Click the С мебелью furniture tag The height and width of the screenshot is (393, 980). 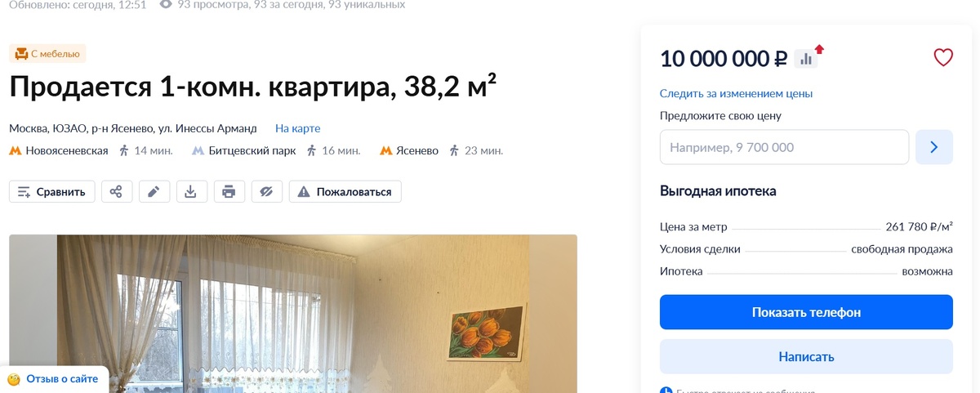coord(47,54)
